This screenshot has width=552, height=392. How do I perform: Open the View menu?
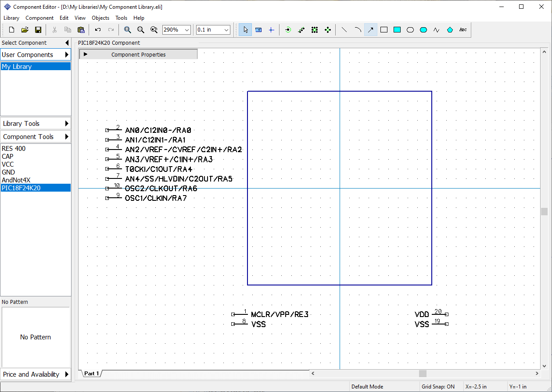point(80,18)
